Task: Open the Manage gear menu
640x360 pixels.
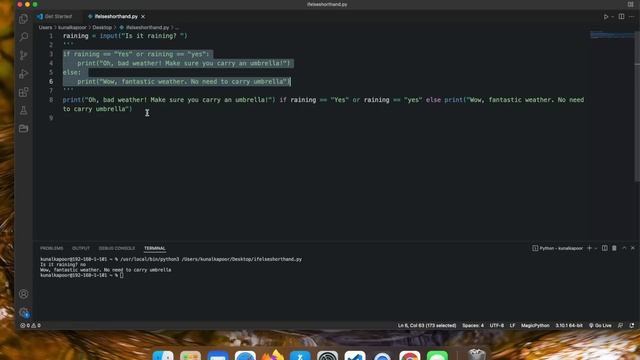Action: [24, 313]
